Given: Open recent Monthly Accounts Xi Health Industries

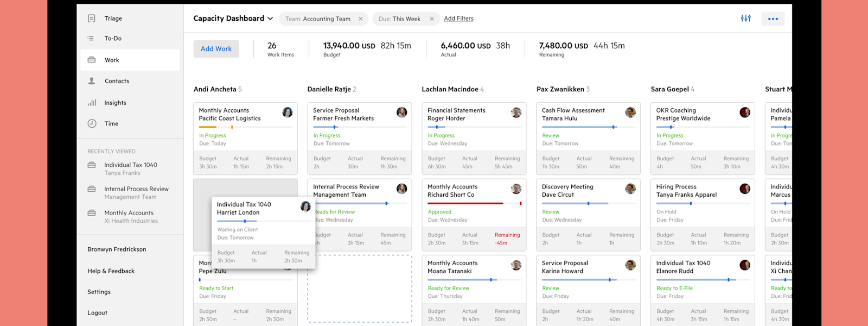Looking at the screenshot, I should [130, 217].
